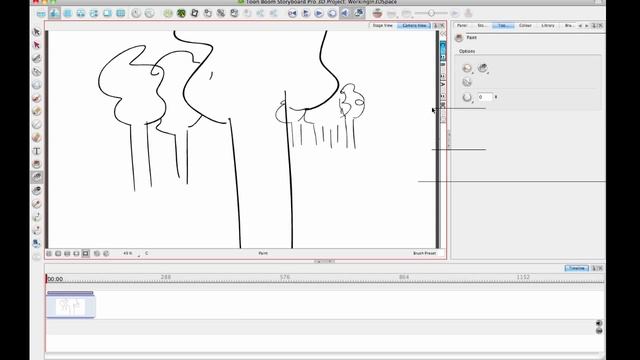Click the stepper arrows beside the 0 field
Viewport: 640px width, 360px height.
pyautogui.click(x=496, y=97)
